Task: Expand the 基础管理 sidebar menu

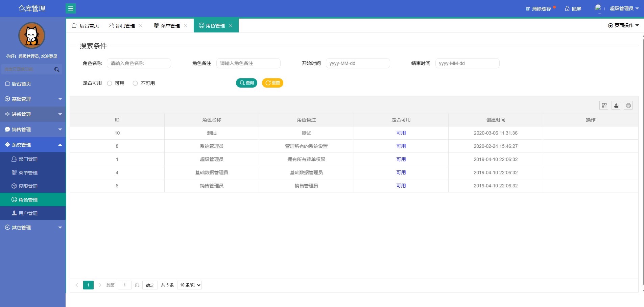Action: coord(33,99)
